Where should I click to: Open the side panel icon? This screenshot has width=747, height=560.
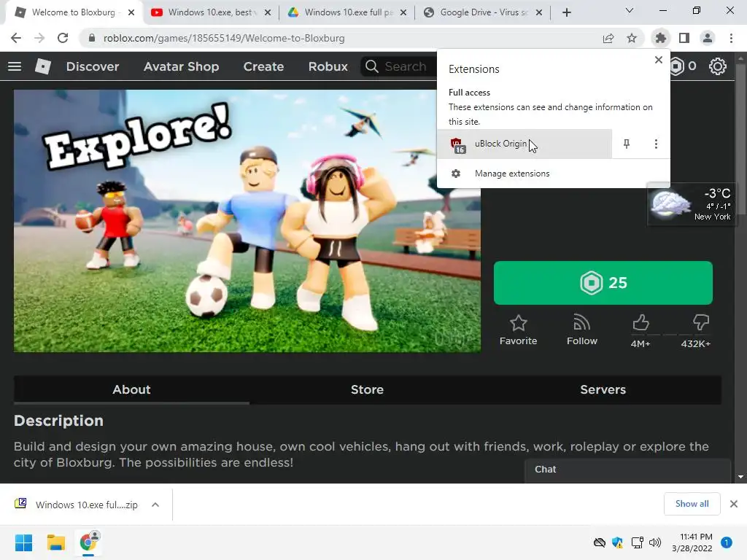tap(684, 38)
